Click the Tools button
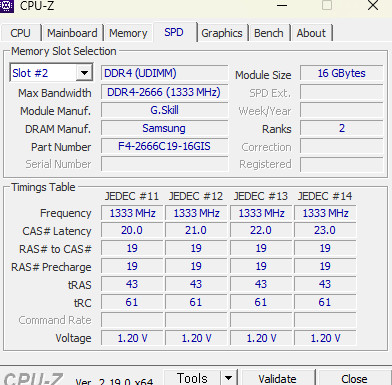Image resolution: width=392 pixels, height=385 pixels. click(x=192, y=378)
